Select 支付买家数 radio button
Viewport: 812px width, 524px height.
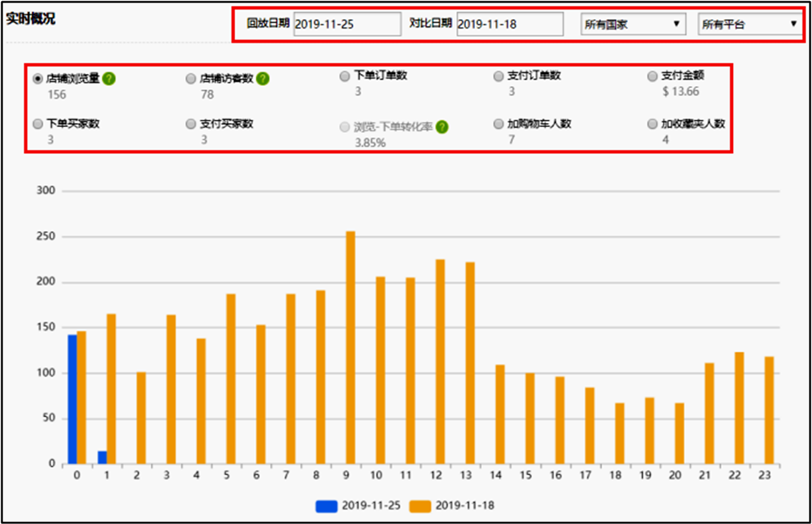(x=191, y=124)
